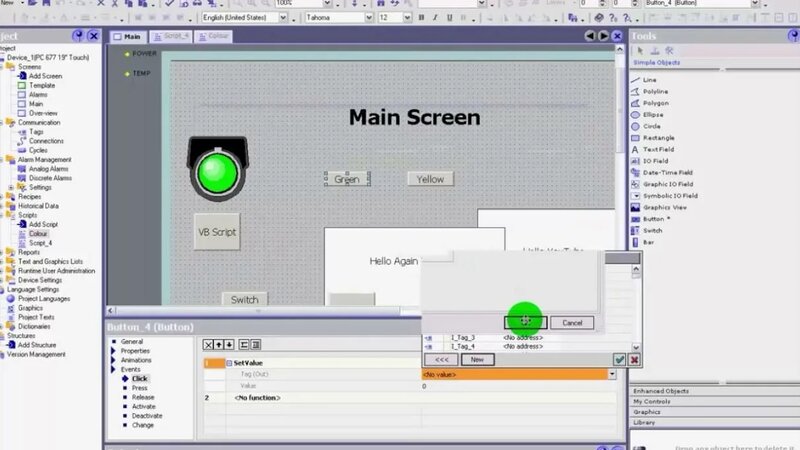The image size is (800, 450).
Task: Click the Italic formatting icon
Action: click(x=435, y=17)
